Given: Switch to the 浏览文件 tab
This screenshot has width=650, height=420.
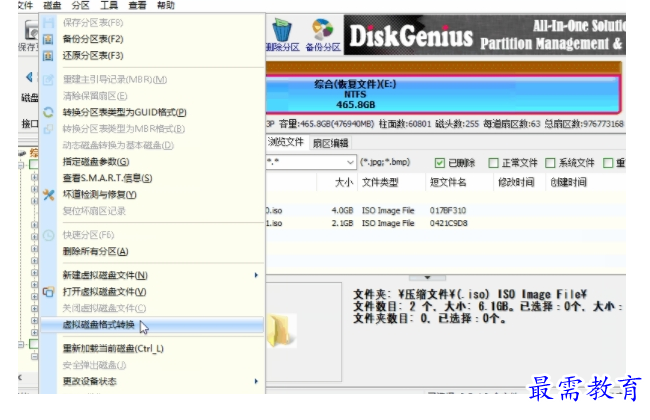Looking at the screenshot, I should point(285,142).
